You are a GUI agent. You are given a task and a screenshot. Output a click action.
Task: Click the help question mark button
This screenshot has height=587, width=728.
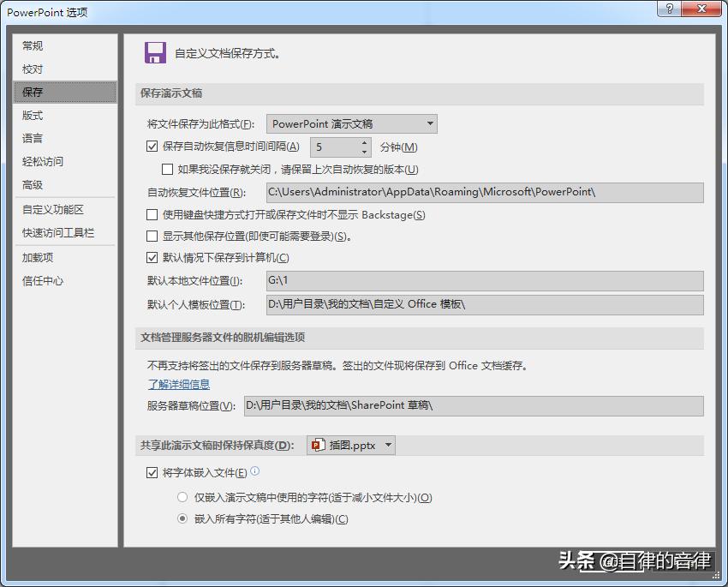670,9
